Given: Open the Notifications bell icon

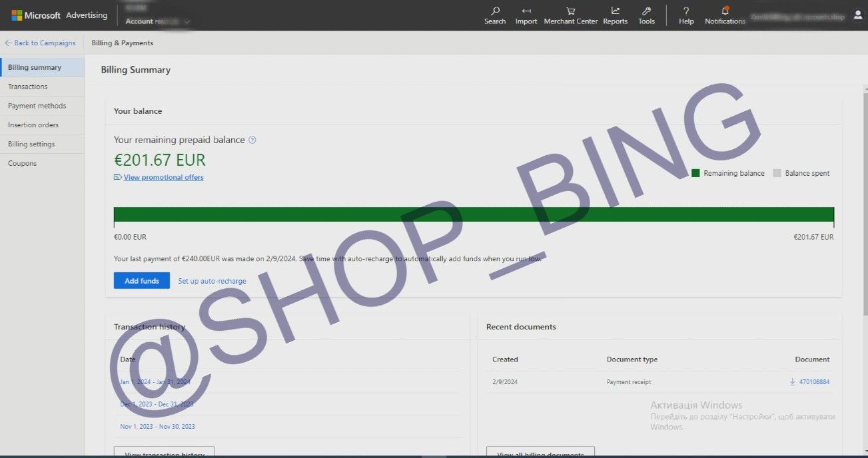Looking at the screenshot, I should coord(725,10).
